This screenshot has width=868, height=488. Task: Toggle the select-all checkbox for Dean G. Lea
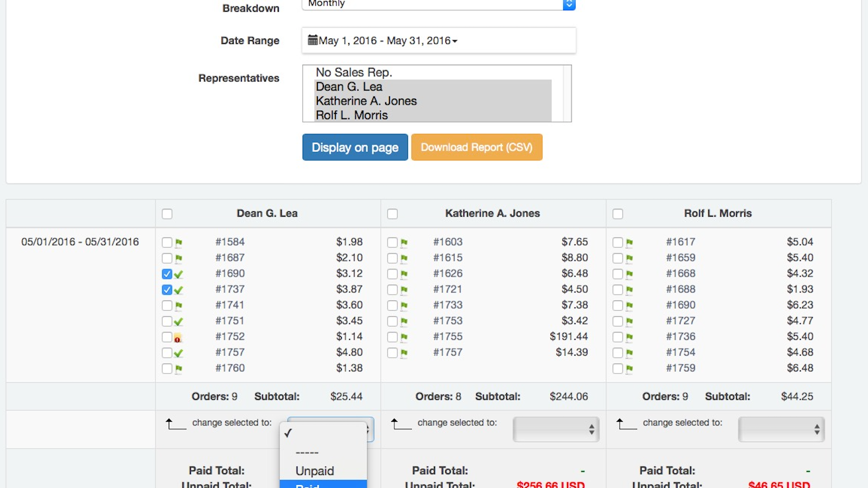point(167,214)
